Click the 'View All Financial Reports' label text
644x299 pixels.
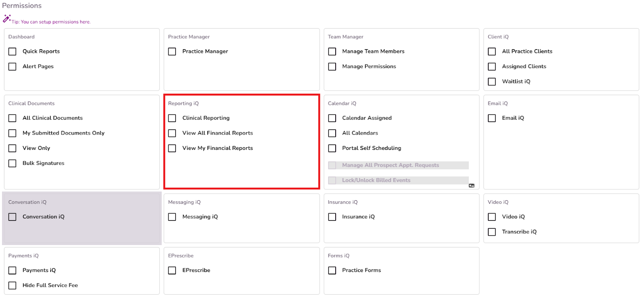pos(218,133)
